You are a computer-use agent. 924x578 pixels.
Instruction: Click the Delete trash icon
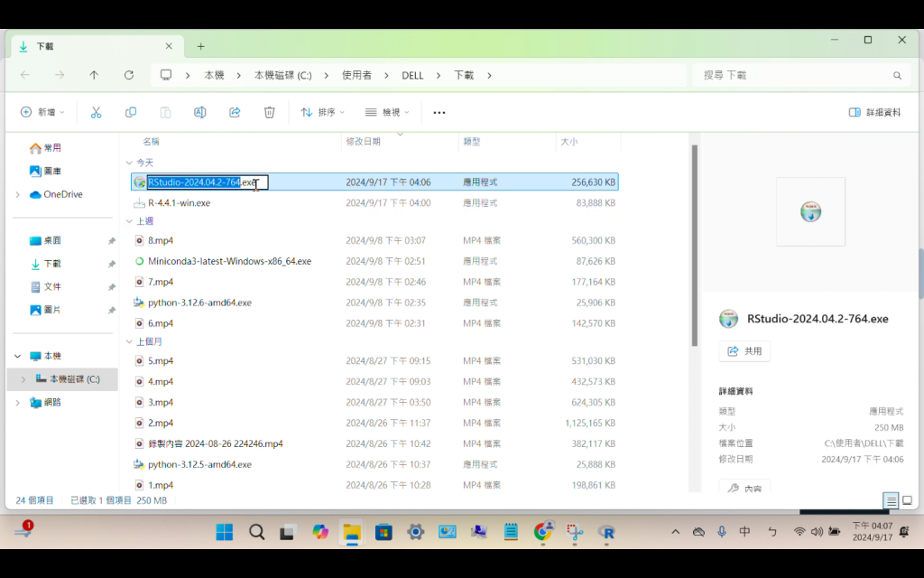(x=269, y=112)
